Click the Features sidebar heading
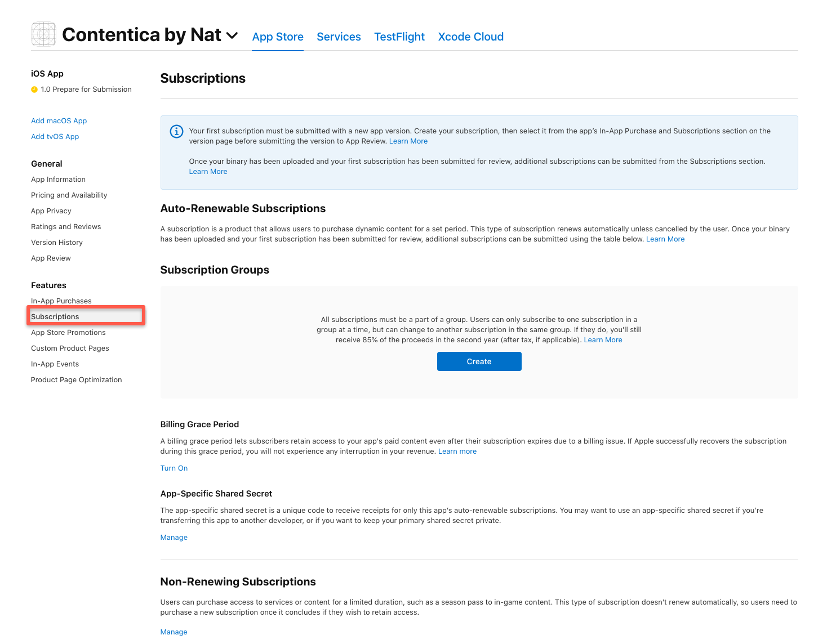The width and height of the screenshot is (827, 644). (48, 285)
